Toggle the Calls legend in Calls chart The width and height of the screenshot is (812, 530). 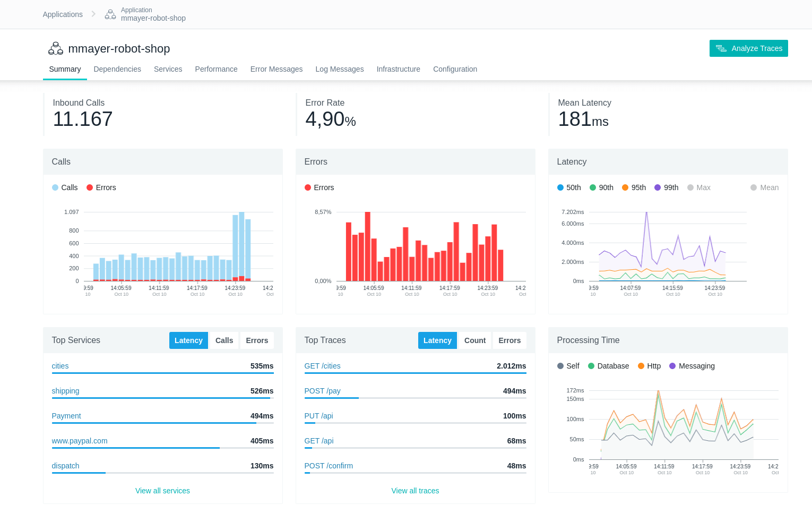[x=65, y=187]
